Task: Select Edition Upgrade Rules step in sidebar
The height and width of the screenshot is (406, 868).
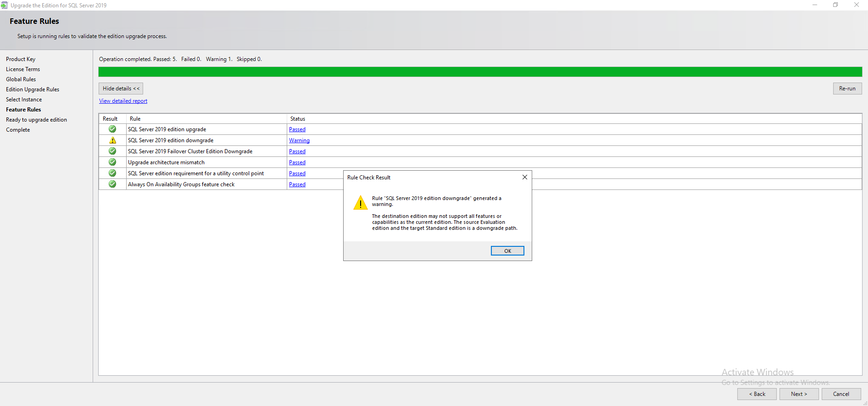Action: coord(33,89)
